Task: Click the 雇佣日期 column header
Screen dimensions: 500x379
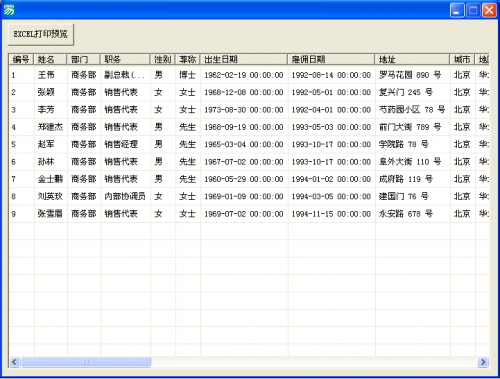Action: [x=331, y=59]
